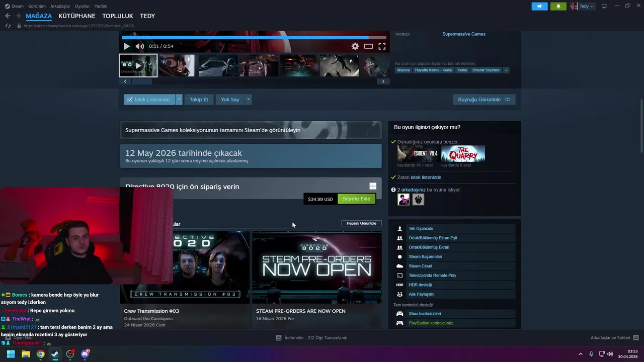The image size is (644, 362).
Task: Open first friend avatar
Action: [404, 200]
